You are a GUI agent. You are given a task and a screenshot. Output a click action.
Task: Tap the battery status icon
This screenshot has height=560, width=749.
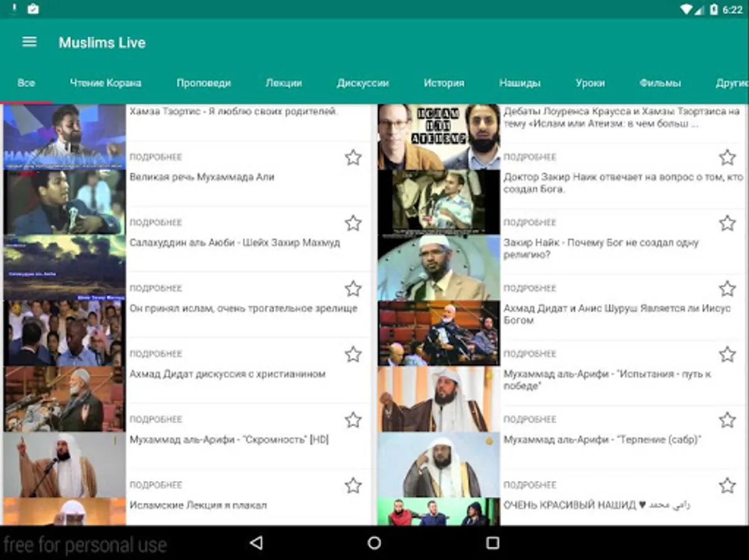coord(714,9)
